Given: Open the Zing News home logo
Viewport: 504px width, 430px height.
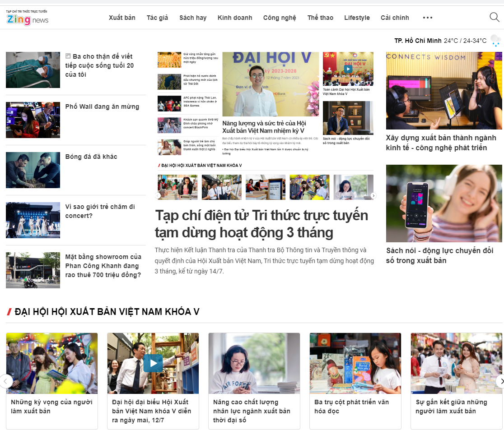Looking at the screenshot, I should click(x=27, y=19).
